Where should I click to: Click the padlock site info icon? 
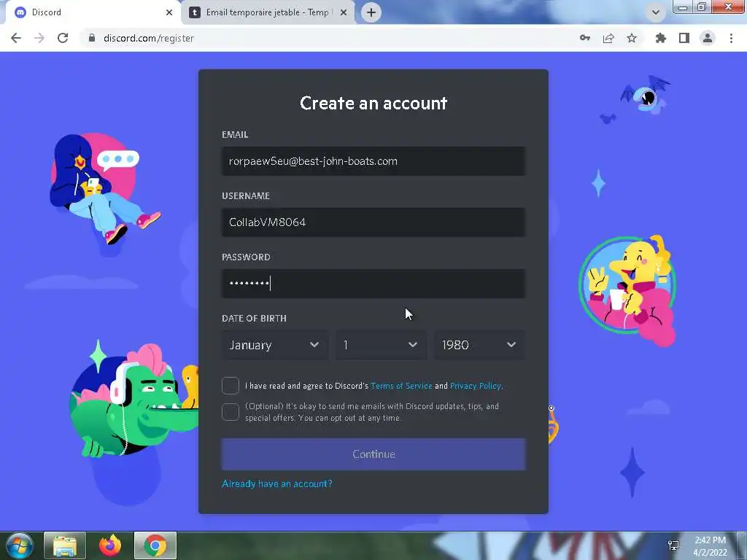pos(91,38)
